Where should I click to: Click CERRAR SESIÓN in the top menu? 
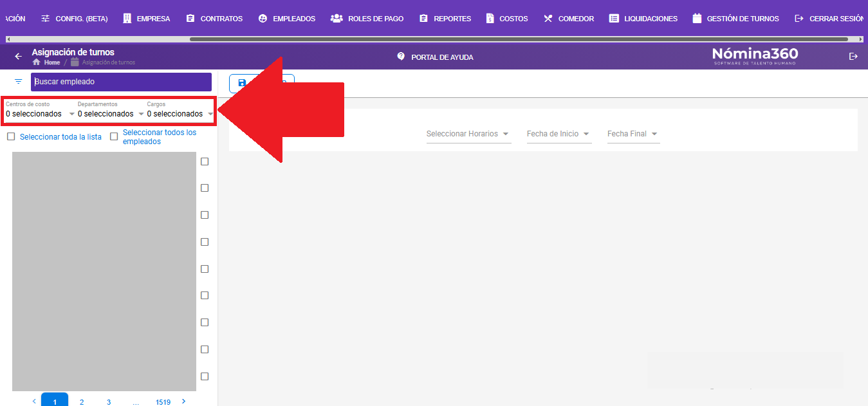tap(830, 19)
